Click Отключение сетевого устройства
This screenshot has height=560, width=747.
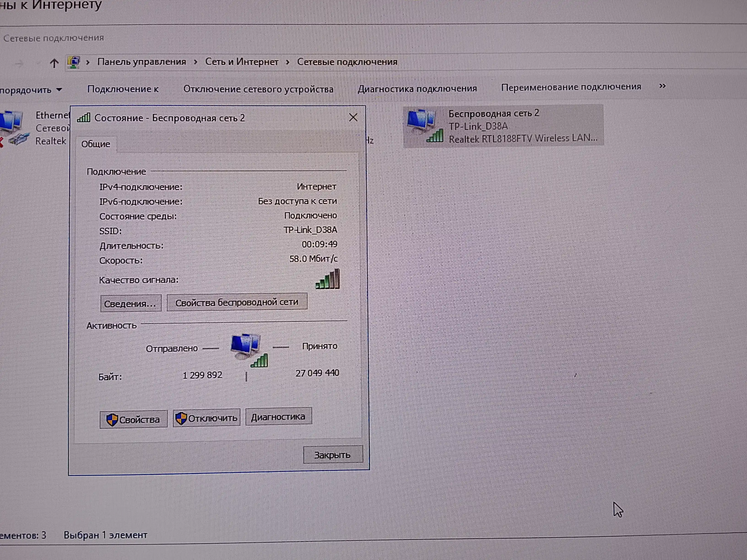258,89
